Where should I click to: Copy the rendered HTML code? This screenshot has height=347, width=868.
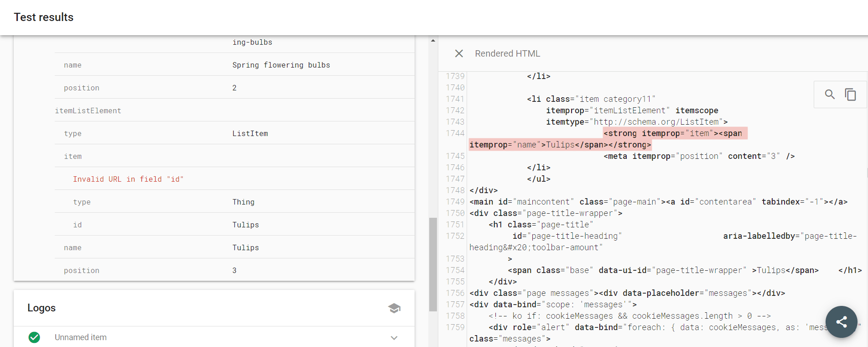coord(850,95)
